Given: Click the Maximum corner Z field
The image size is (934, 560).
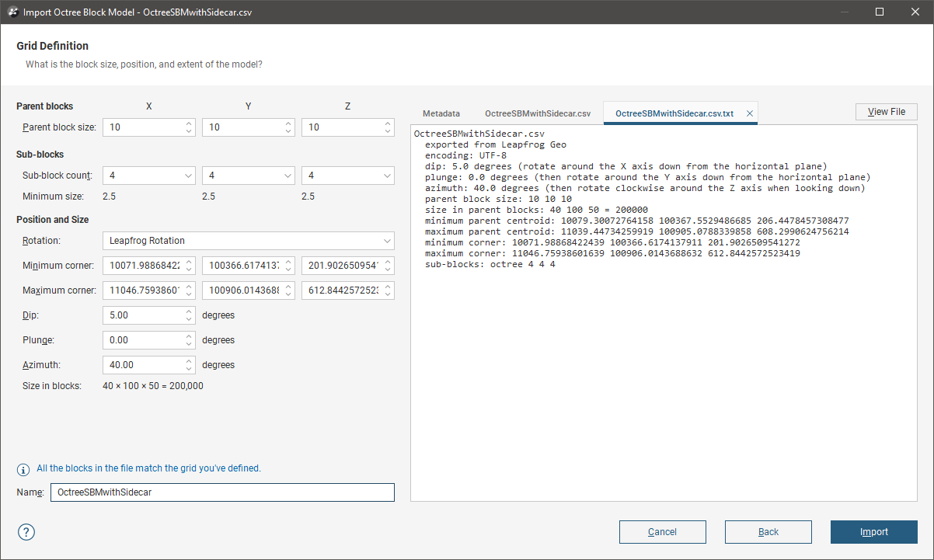Looking at the screenshot, I should coord(348,290).
